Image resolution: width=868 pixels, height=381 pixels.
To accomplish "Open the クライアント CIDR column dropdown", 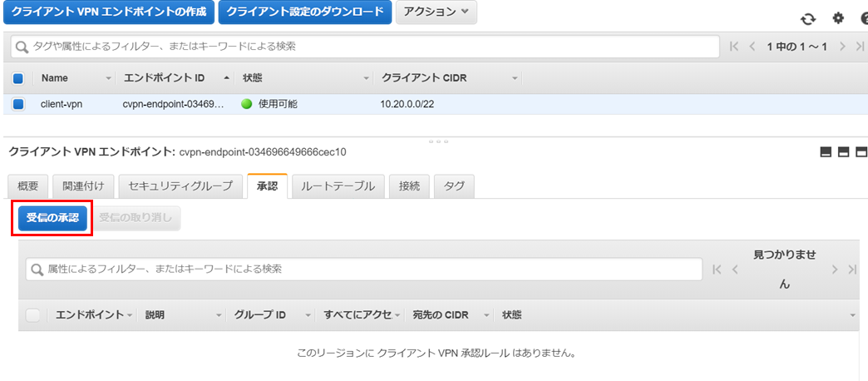I will [x=515, y=79].
